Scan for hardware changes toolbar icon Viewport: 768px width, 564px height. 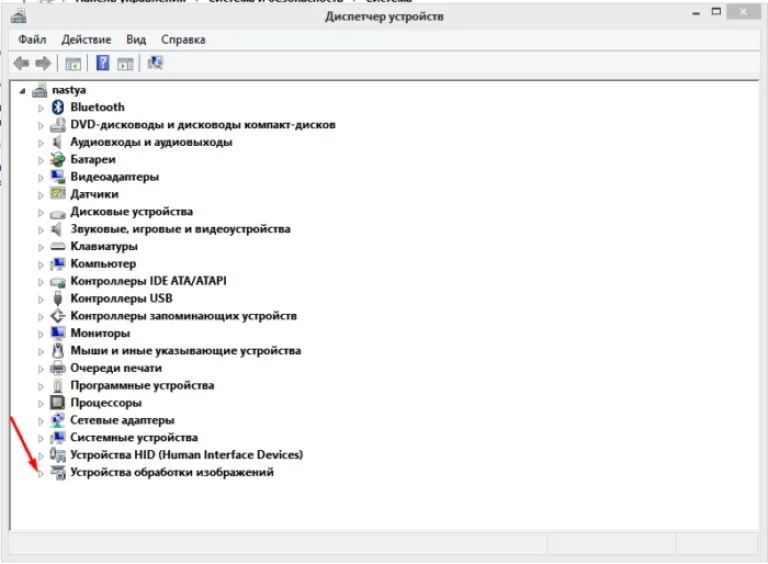(155, 63)
